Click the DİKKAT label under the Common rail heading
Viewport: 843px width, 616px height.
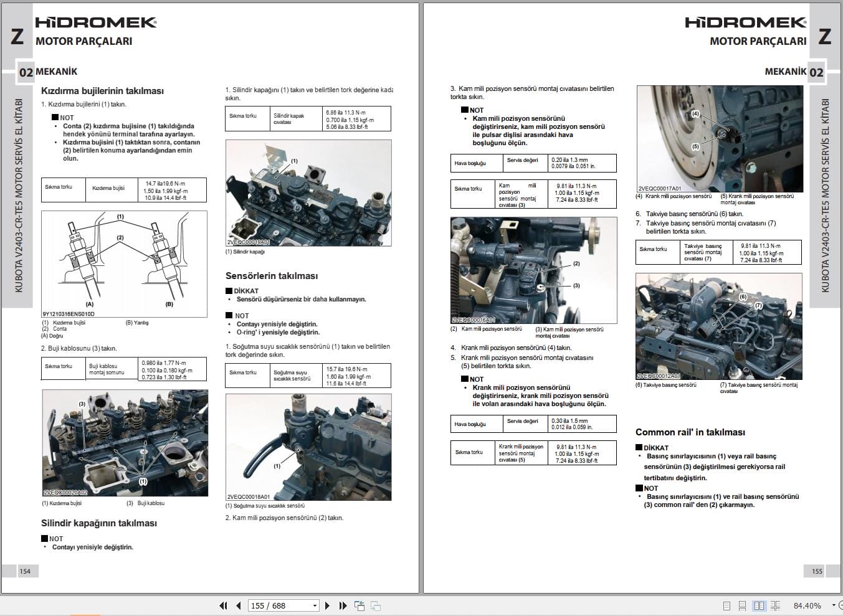pos(656,448)
